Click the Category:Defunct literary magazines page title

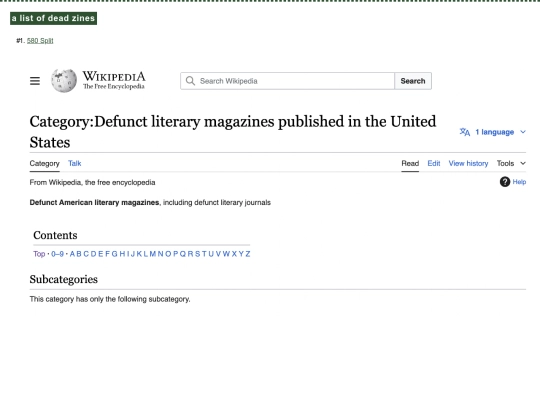tap(233, 132)
